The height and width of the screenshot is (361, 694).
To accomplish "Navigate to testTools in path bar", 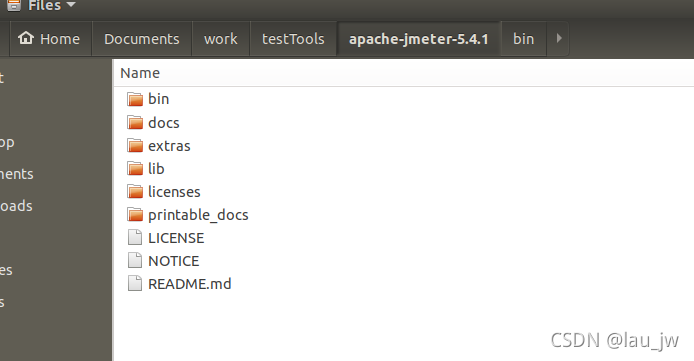I will tap(293, 39).
